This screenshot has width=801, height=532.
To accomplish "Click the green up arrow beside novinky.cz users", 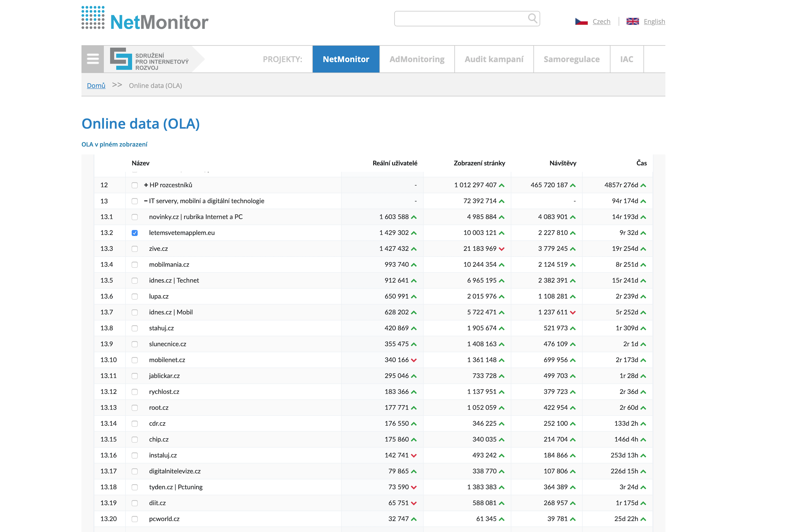I will tap(413, 217).
